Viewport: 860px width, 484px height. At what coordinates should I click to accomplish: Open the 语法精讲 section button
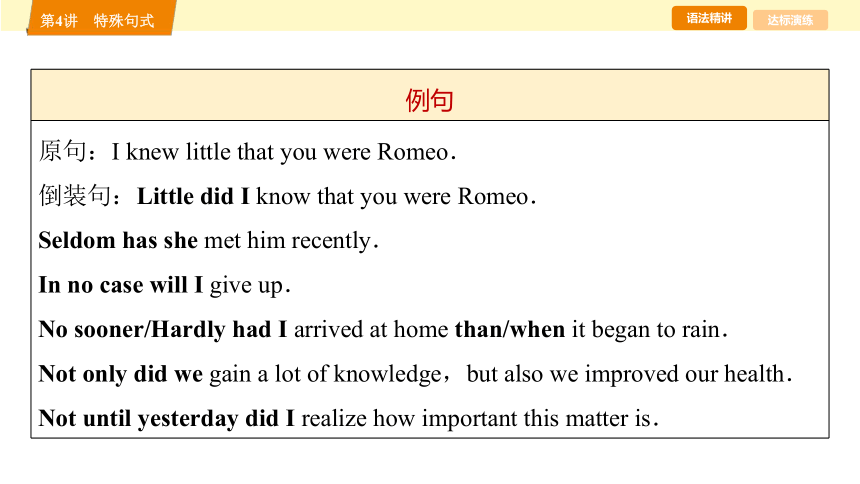pyautogui.click(x=709, y=18)
